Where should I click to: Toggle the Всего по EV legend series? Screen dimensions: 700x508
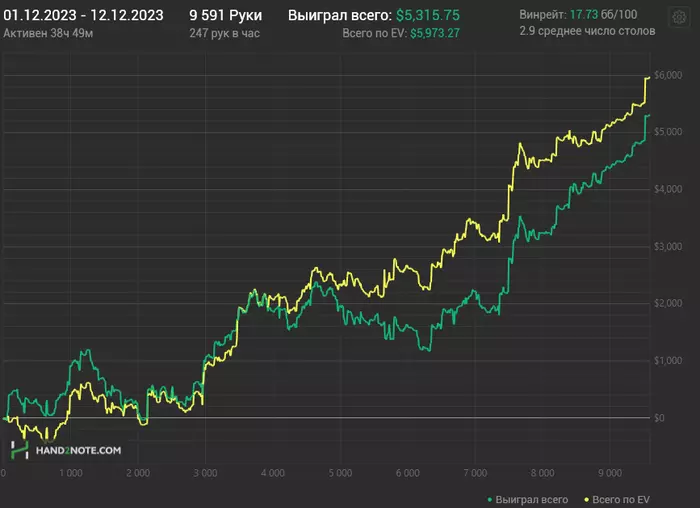click(617, 500)
